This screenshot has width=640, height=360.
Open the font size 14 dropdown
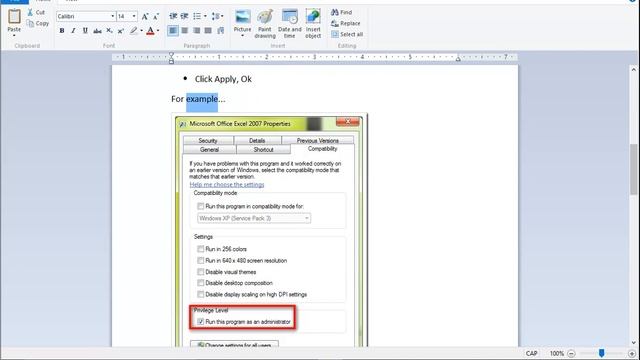pyautogui.click(x=134, y=16)
